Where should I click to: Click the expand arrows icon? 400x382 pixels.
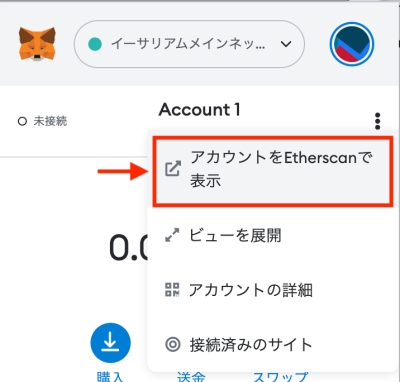pos(172,235)
